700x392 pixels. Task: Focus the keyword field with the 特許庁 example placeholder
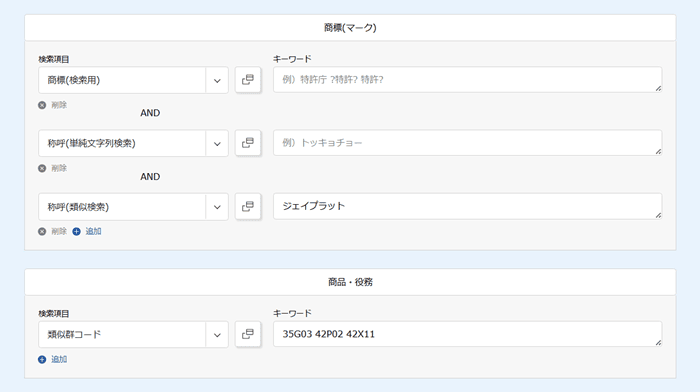click(x=467, y=80)
